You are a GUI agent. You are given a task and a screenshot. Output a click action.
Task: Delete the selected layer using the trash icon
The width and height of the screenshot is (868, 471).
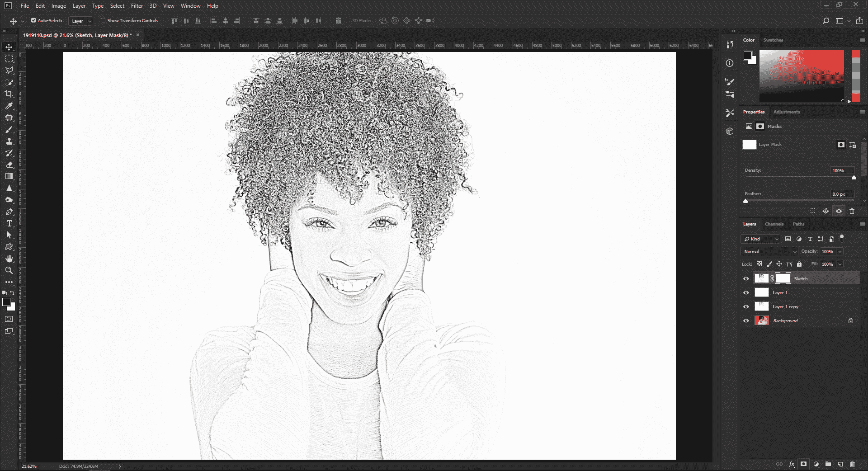(x=853, y=464)
